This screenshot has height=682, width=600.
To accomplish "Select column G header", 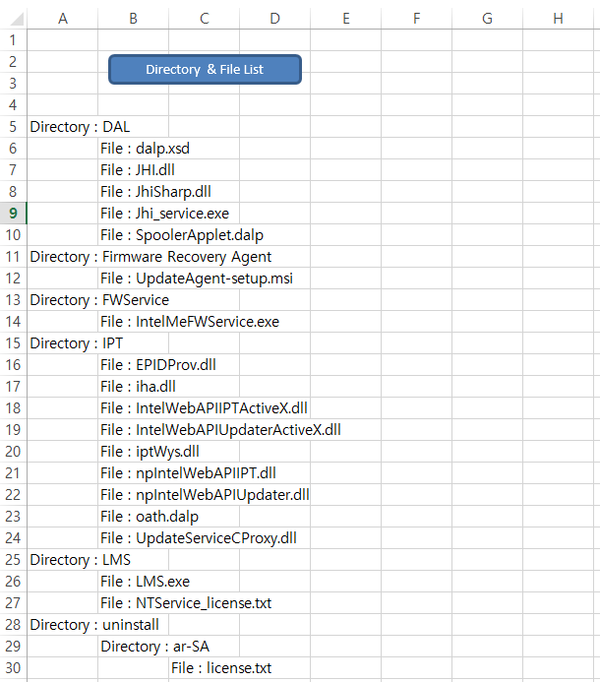I will point(487,19).
